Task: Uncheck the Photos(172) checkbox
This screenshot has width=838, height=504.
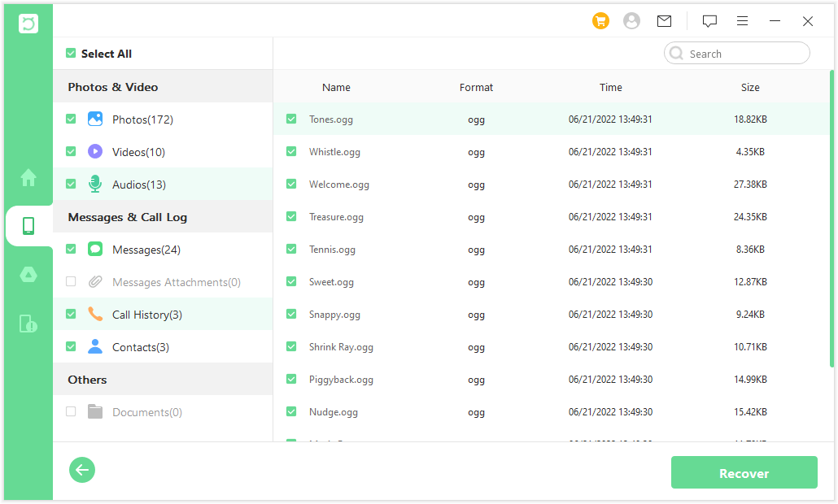Action: 71,119
